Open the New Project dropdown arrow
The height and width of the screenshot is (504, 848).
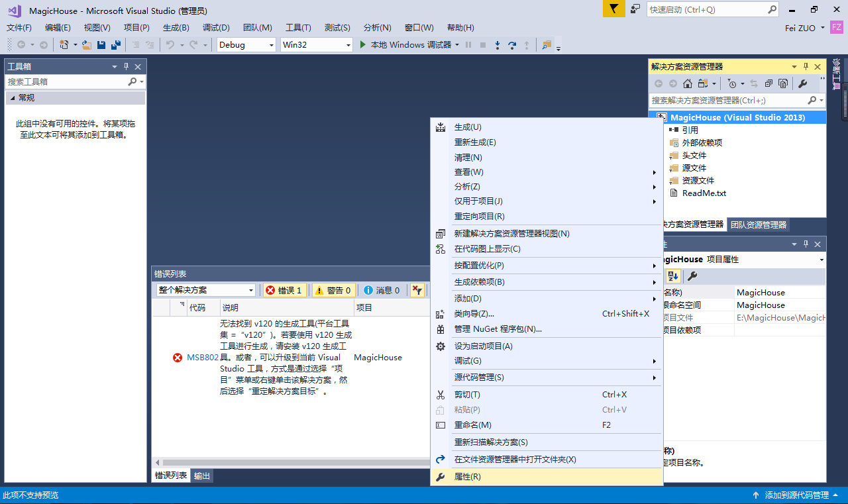click(x=75, y=45)
